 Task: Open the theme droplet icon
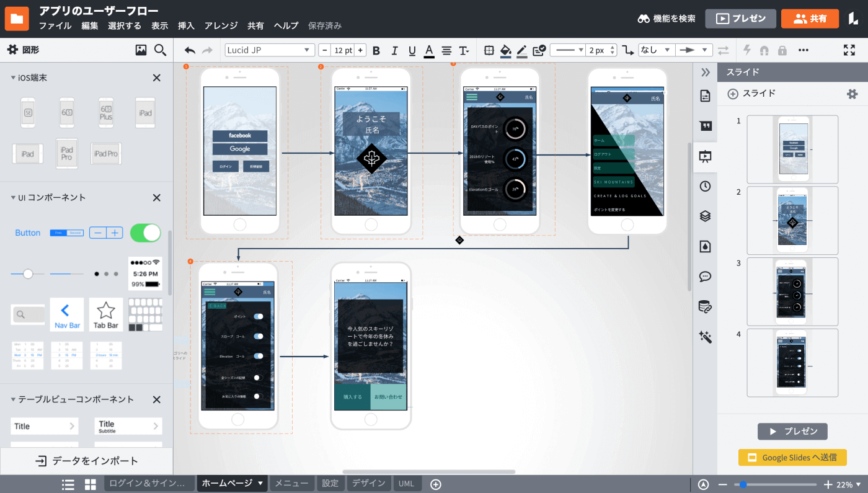point(705,246)
